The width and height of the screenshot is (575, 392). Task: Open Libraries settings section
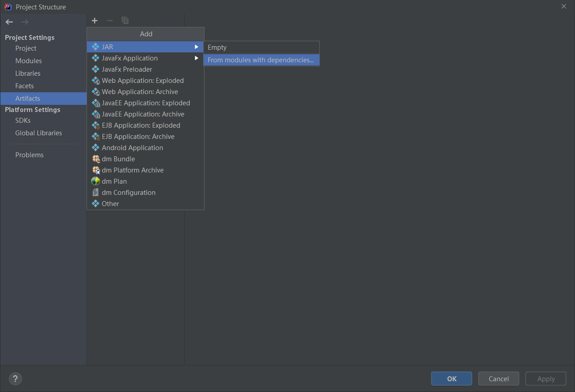coord(44,73)
